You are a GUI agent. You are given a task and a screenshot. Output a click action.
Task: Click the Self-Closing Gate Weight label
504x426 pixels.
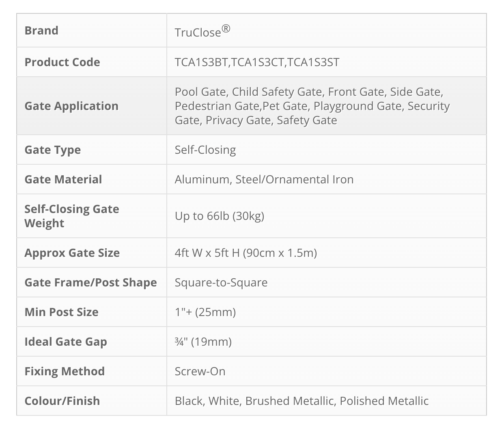(72, 216)
